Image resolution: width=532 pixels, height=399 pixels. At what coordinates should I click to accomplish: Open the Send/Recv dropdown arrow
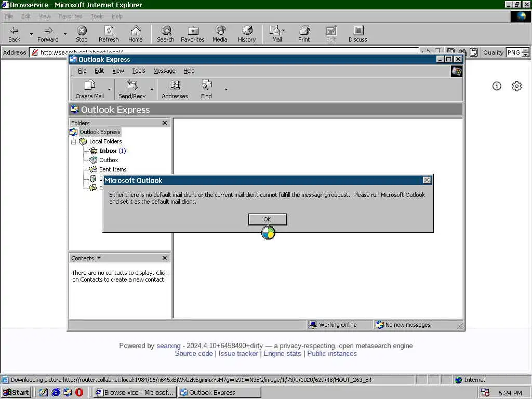click(152, 89)
